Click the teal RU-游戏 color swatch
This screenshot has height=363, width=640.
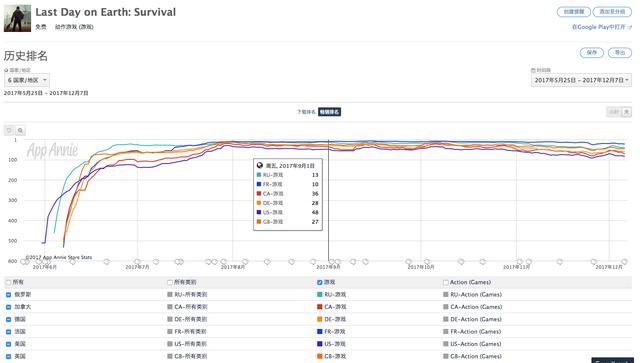pos(320,294)
